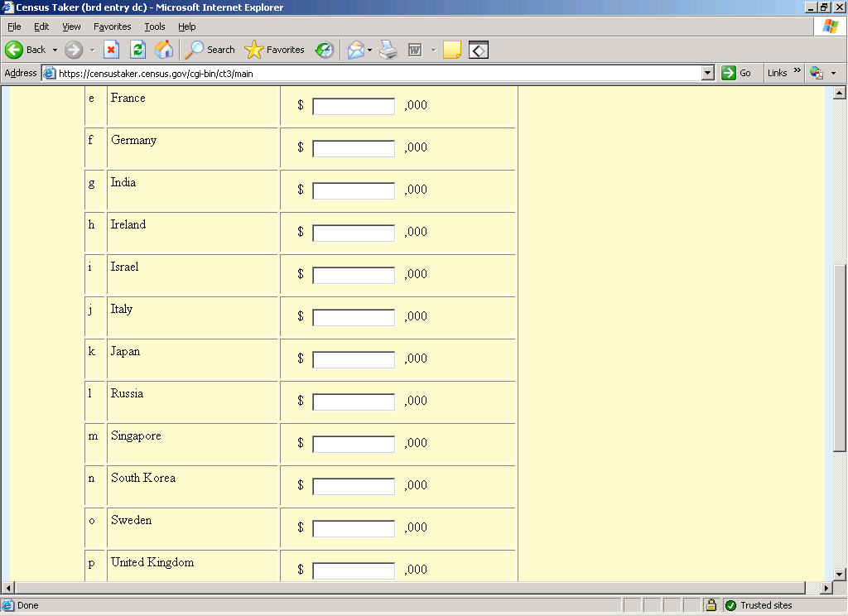This screenshot has height=616, width=848.
Task: Click the Windows flag logo
Action: pos(831,26)
